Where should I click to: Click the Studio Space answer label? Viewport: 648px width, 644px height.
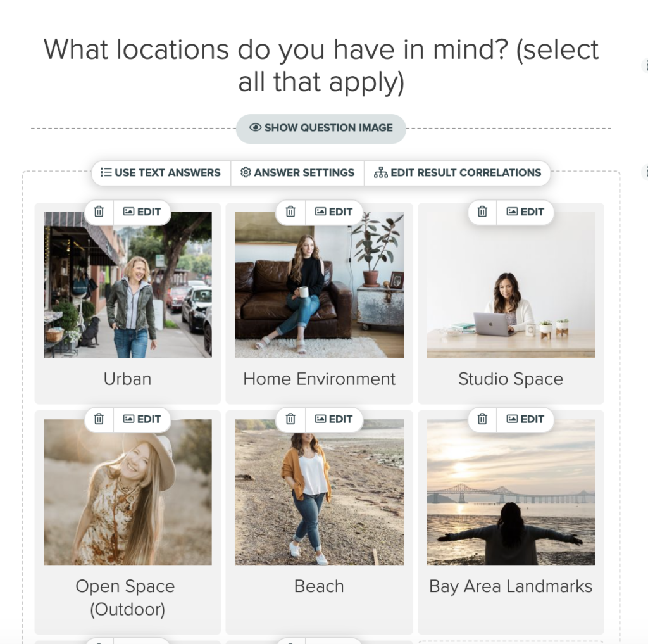(511, 379)
